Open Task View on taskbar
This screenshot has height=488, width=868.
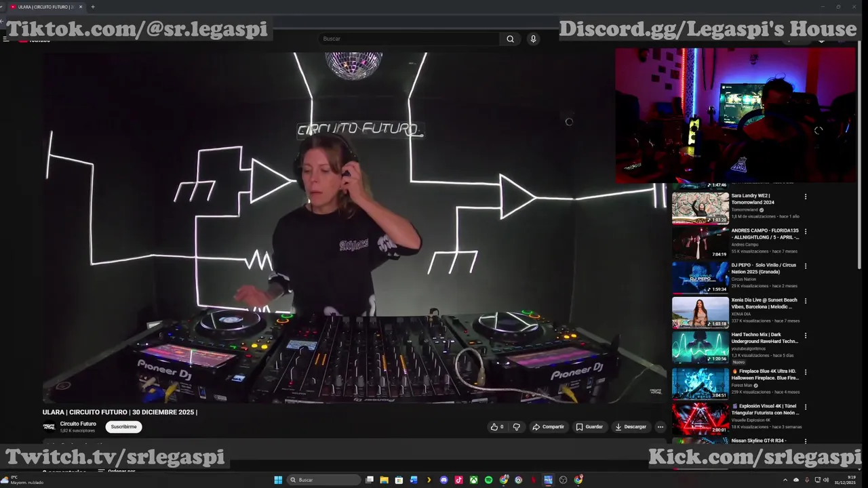point(370,480)
